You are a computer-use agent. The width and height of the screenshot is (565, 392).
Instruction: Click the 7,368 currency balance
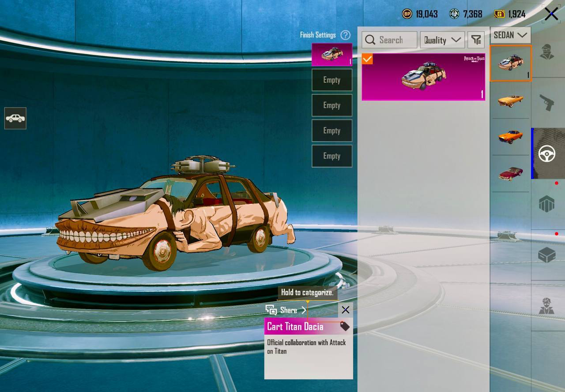(x=472, y=14)
